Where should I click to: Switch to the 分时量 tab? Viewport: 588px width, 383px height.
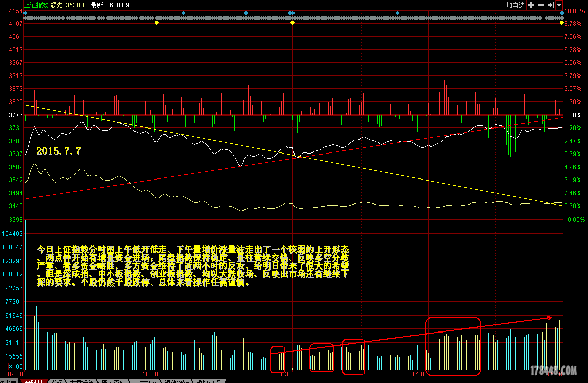click(34, 381)
